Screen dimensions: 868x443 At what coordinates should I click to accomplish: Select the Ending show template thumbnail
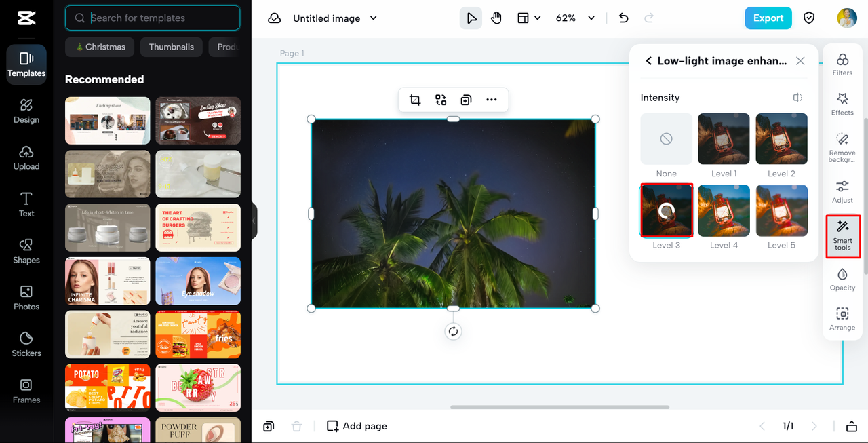(x=107, y=121)
